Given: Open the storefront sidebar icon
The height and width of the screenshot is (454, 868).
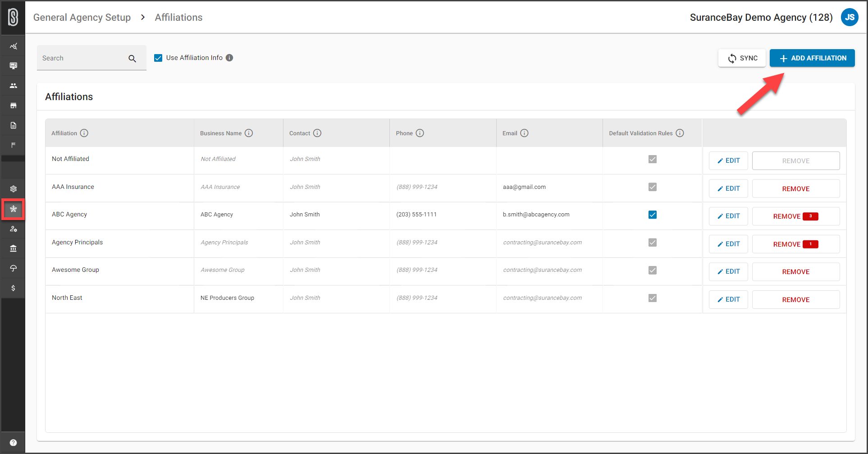Looking at the screenshot, I should (13, 105).
